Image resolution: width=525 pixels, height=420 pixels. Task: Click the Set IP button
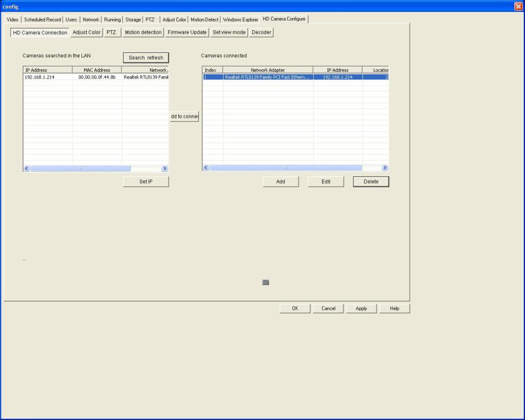pos(146,182)
